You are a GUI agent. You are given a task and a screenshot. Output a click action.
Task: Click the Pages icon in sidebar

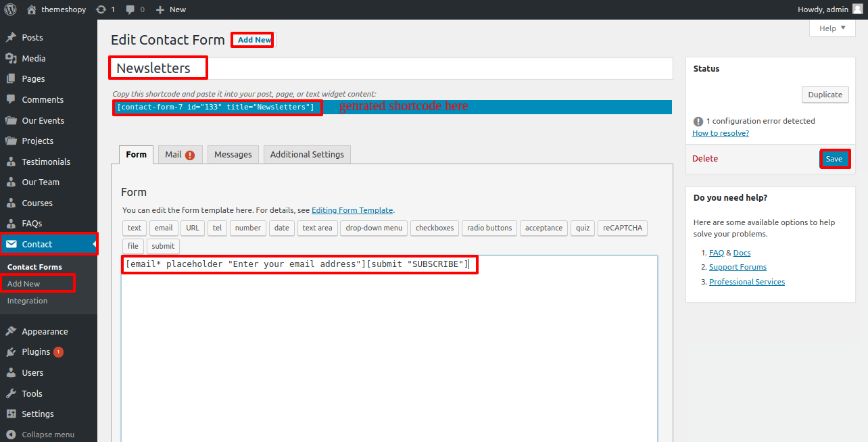(11, 79)
